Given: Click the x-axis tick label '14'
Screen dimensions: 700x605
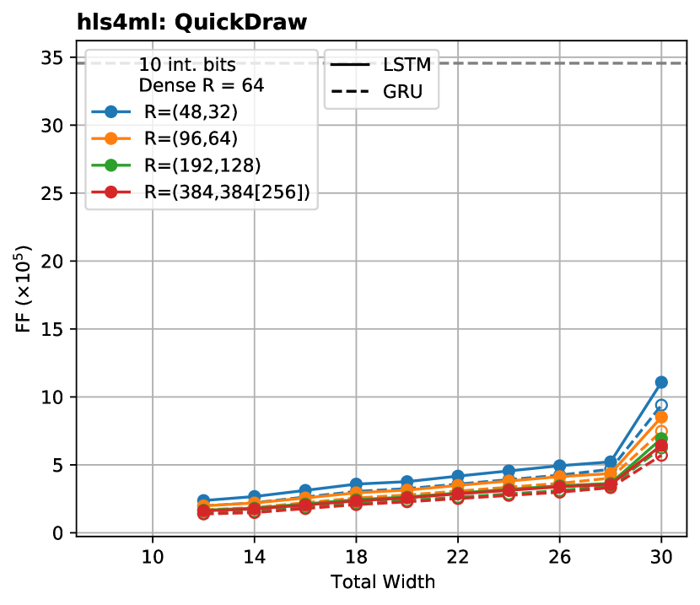Looking at the screenshot, I should click(x=255, y=557).
